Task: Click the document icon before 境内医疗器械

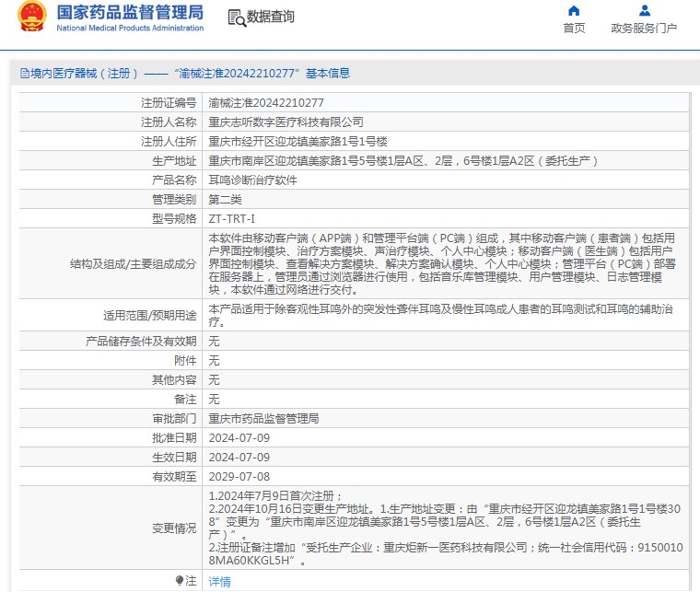Action: (x=23, y=74)
